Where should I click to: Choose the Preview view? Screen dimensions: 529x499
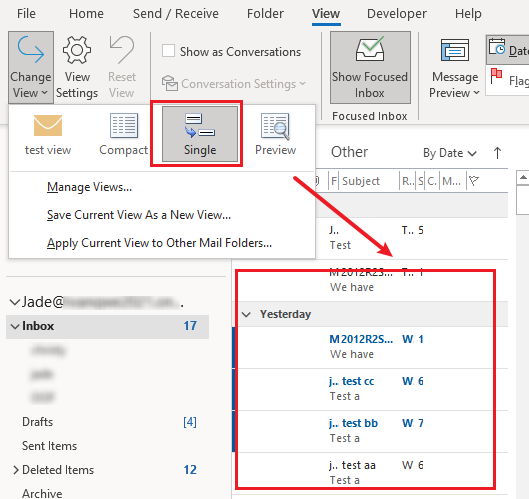pyautogui.click(x=275, y=135)
